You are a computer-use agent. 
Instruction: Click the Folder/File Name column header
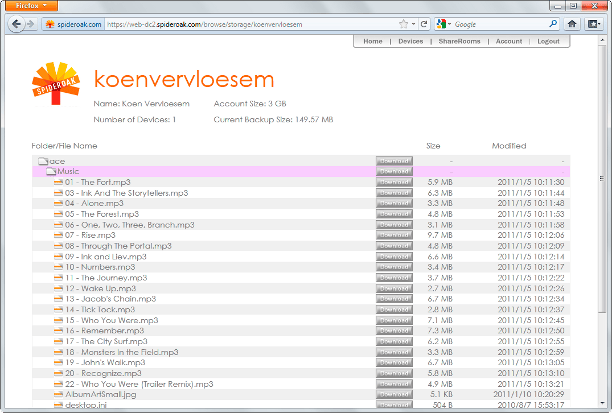[x=64, y=146]
